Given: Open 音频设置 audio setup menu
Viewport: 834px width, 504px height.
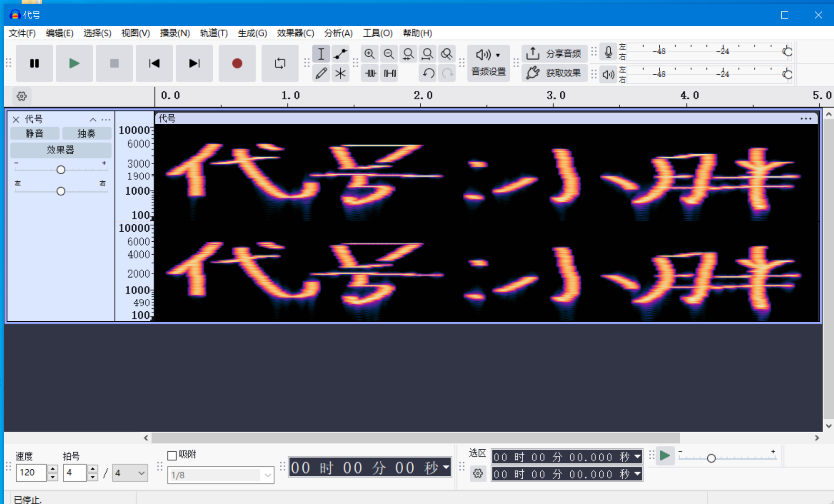Looking at the screenshot, I should click(x=488, y=63).
